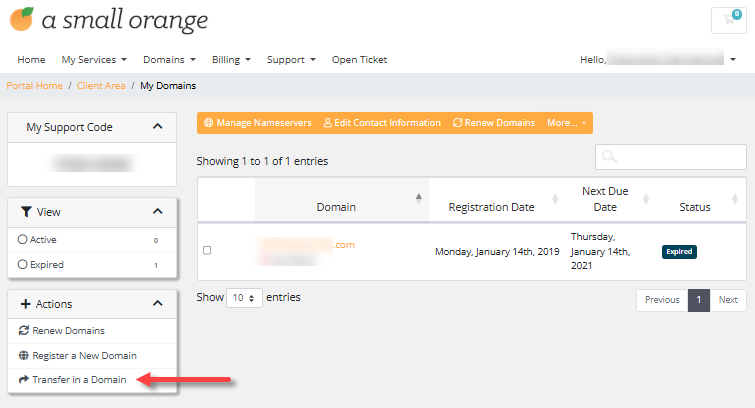Click the Client Area breadcrumb link

pyautogui.click(x=101, y=86)
